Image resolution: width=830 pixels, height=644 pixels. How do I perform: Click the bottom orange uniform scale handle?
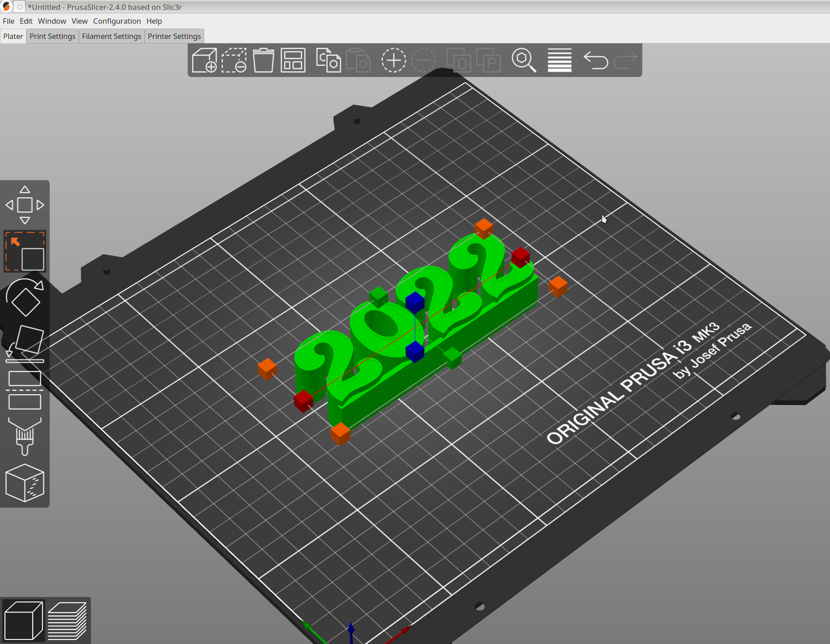(341, 434)
